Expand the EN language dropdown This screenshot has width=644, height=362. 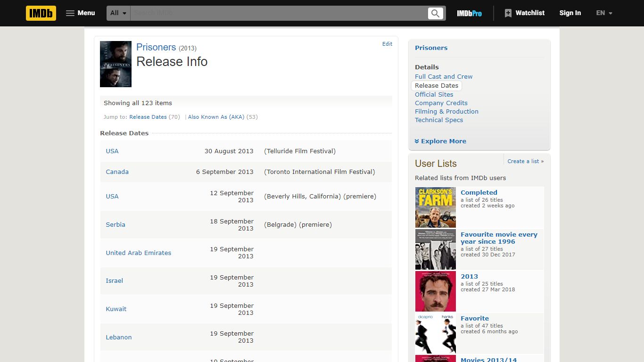pos(604,13)
